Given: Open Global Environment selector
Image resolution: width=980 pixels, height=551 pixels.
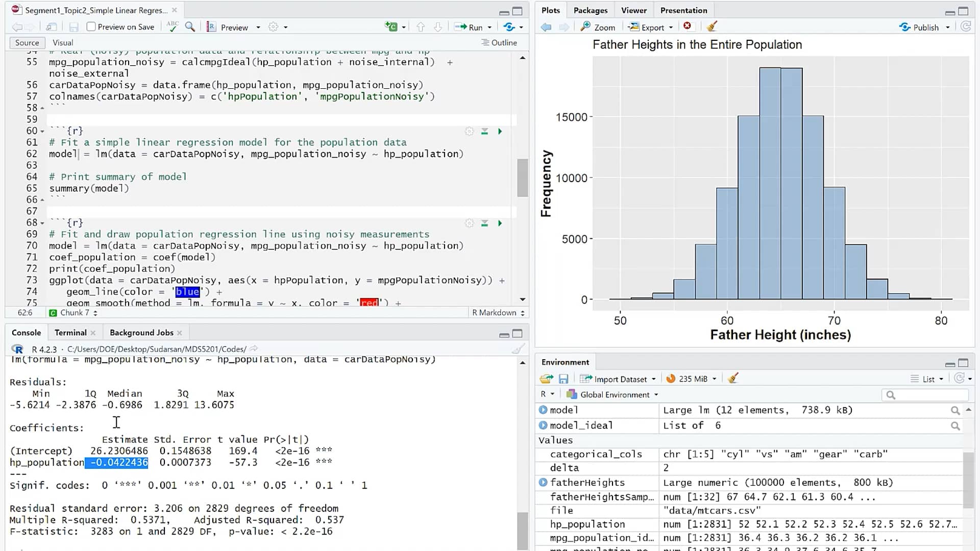Looking at the screenshot, I should pos(612,394).
